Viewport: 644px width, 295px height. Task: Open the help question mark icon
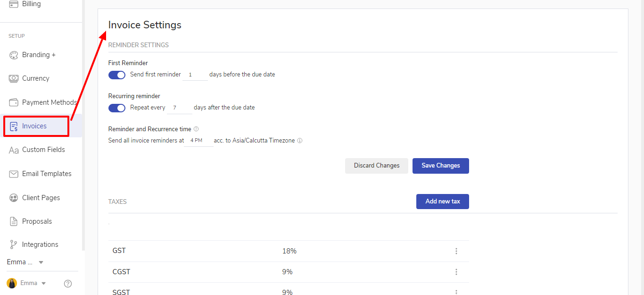[68, 284]
